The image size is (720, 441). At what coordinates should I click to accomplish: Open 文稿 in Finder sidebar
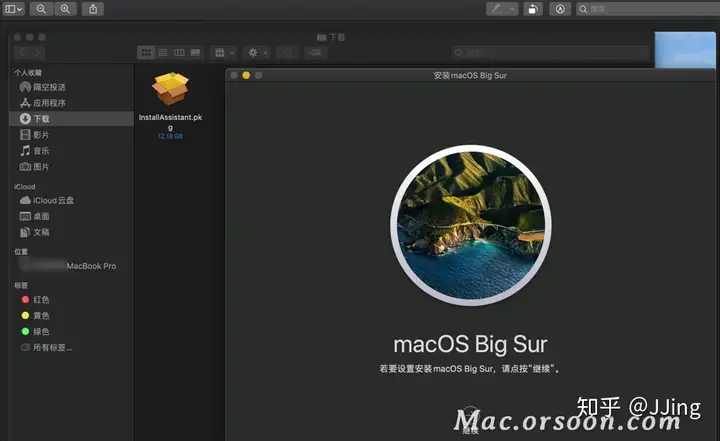coord(35,232)
